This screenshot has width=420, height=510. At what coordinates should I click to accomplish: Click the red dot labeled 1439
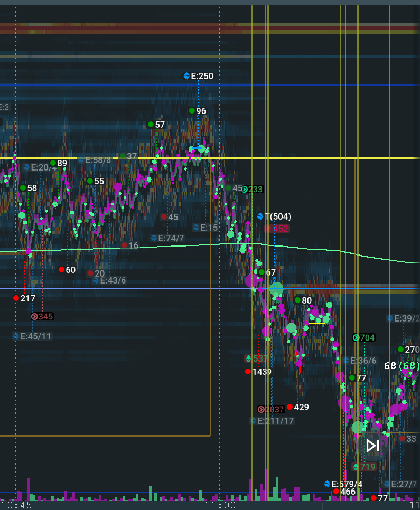(248, 372)
